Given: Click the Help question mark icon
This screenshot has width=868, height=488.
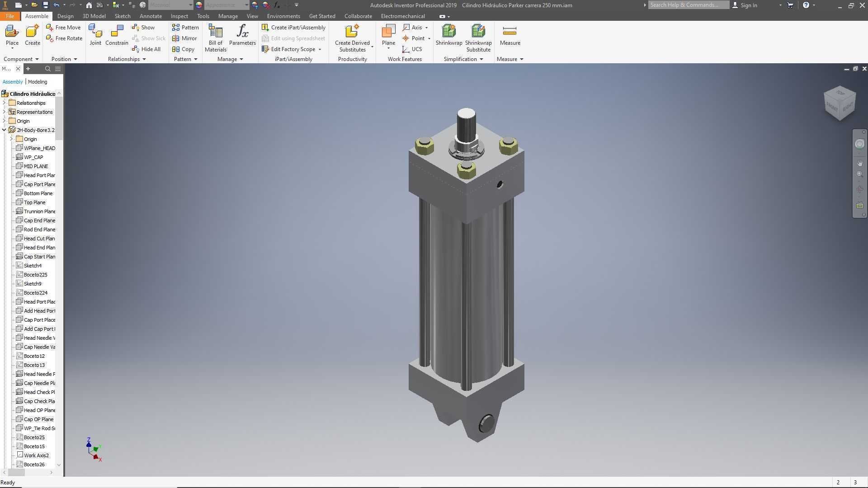Looking at the screenshot, I should tap(806, 5).
